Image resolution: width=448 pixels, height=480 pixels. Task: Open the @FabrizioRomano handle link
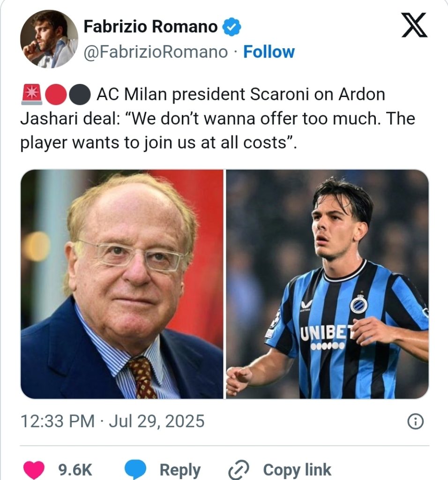click(x=155, y=52)
